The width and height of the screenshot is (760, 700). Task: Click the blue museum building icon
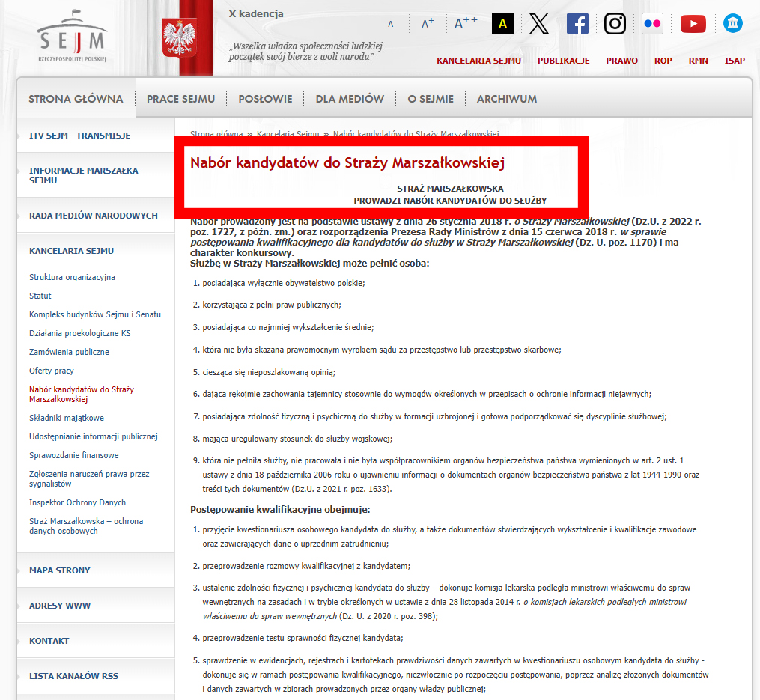[732, 23]
